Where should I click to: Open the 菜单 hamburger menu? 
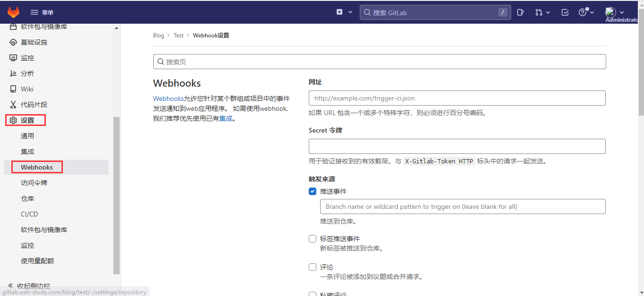tap(42, 12)
